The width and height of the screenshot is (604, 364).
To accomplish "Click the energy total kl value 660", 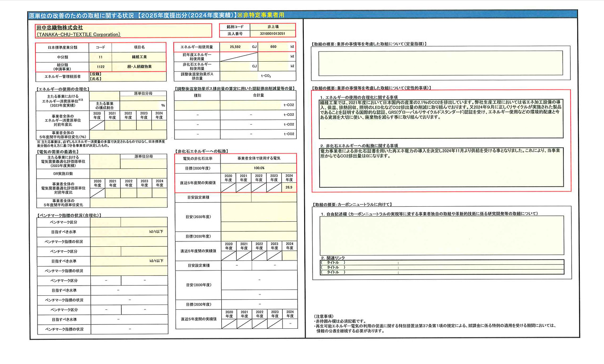I will tap(273, 47).
